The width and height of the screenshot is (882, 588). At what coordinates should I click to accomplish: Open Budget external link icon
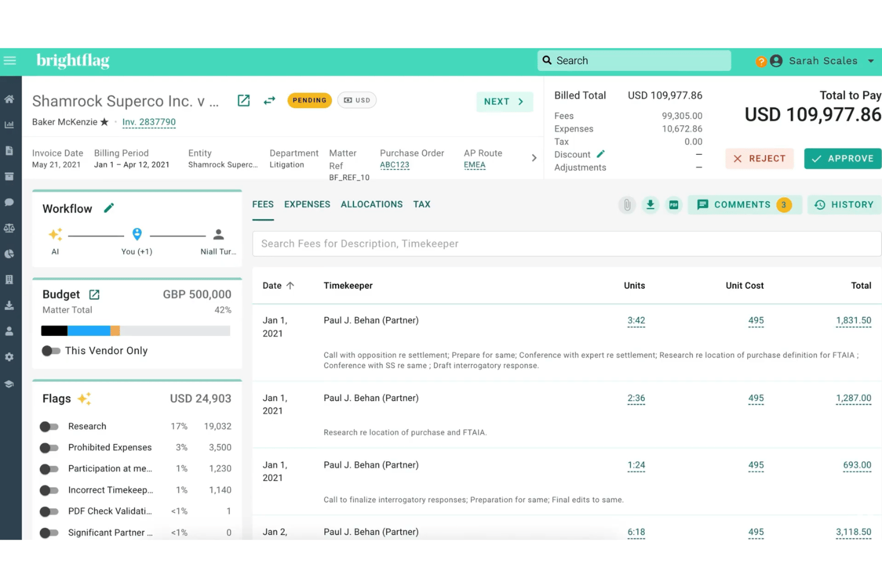(x=94, y=294)
